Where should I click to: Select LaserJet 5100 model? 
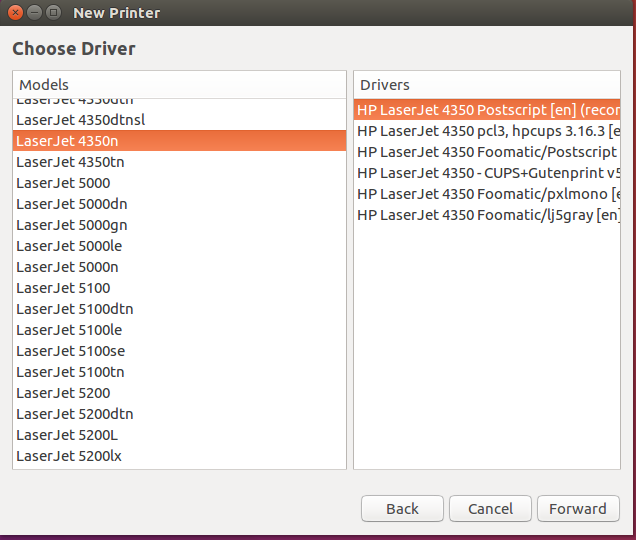179,288
